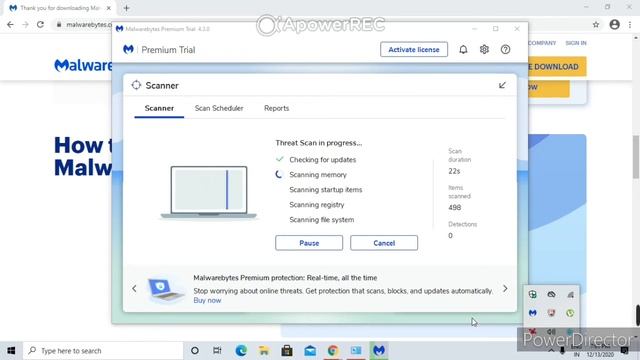Screen dimensions: 640x360
Task: Open Microsoft Store from taskbar
Action: tap(287, 351)
